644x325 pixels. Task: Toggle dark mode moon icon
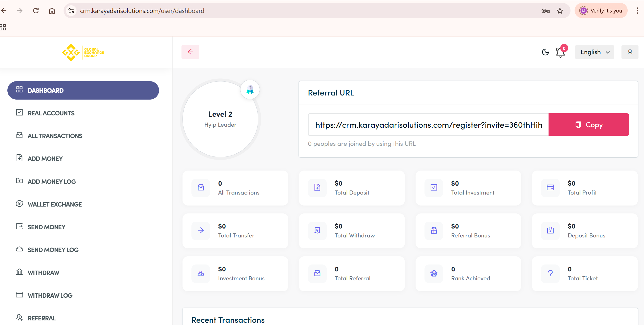[x=545, y=52]
